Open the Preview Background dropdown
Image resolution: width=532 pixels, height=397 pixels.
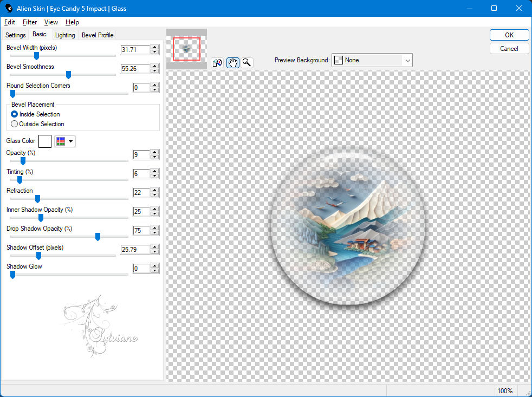pyautogui.click(x=372, y=60)
